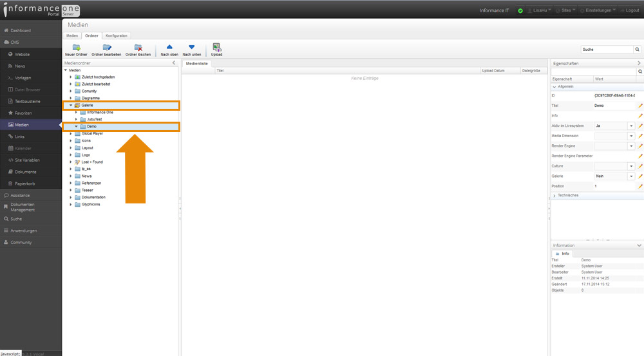Click pencil icon for Media Dimension
Screen dimensions: 644x356
click(x=640, y=136)
